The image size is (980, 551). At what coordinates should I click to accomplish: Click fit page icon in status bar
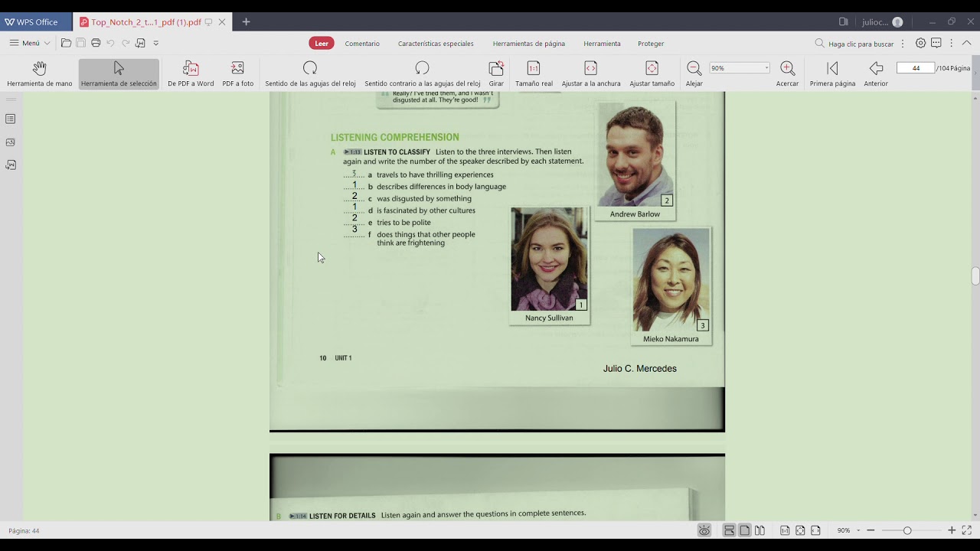coord(800,530)
